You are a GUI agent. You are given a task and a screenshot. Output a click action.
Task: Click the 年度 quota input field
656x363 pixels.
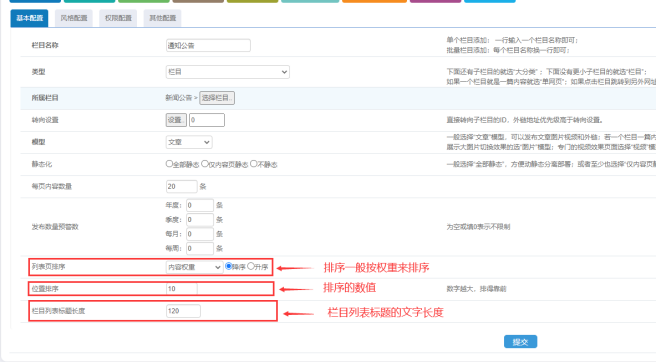pyautogui.click(x=200, y=205)
